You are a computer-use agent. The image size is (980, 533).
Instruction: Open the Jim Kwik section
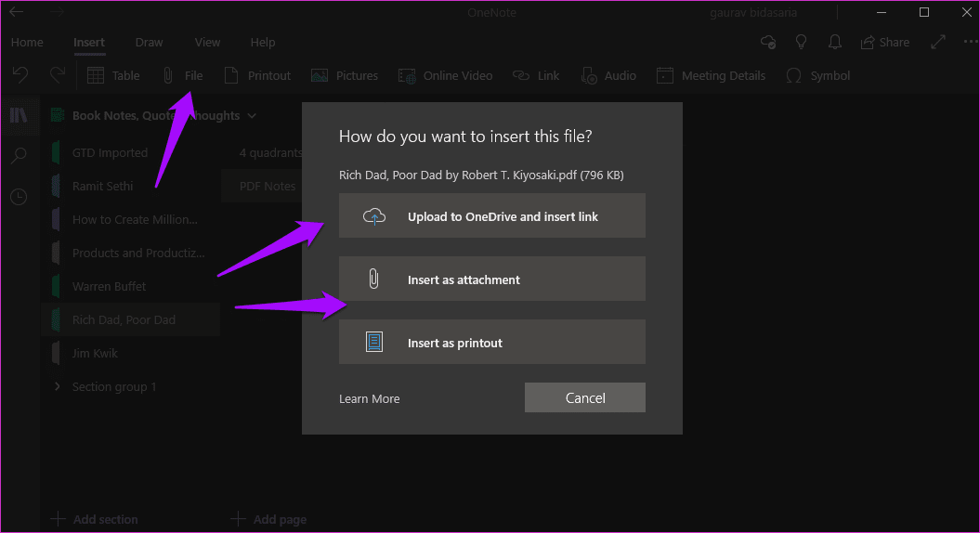coord(131,353)
